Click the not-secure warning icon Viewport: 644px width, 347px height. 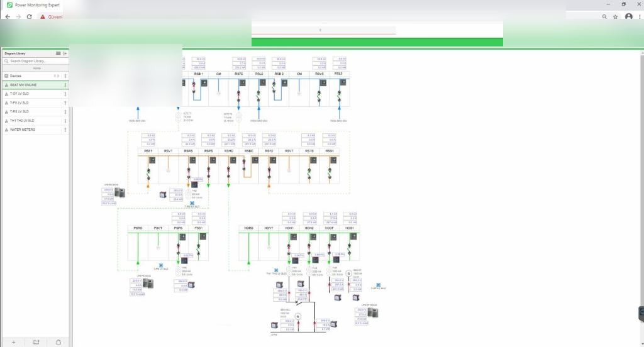42,17
